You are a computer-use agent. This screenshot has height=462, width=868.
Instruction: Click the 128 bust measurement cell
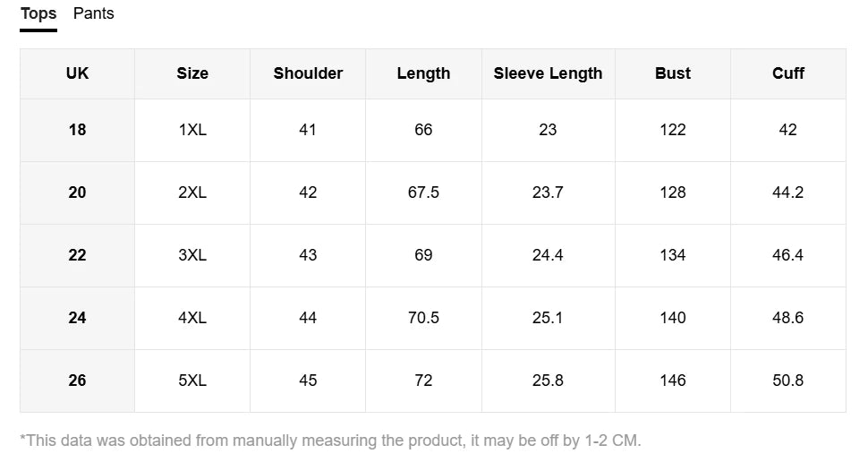(673, 192)
